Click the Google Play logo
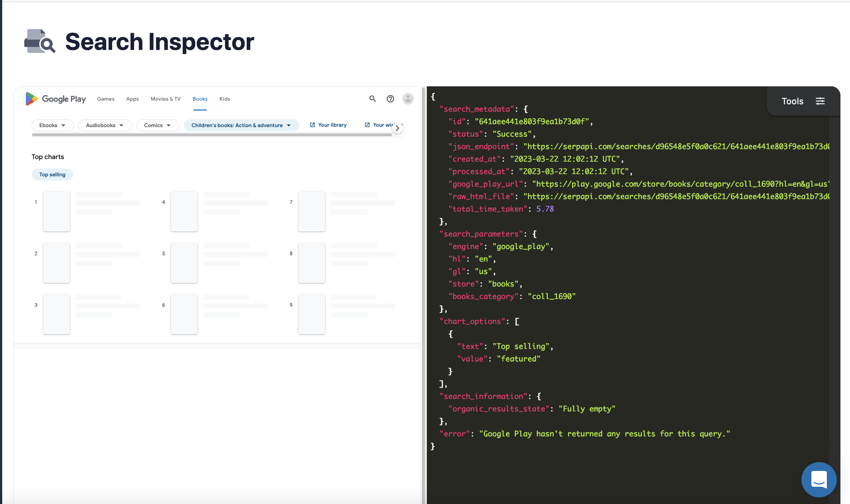 pyautogui.click(x=56, y=99)
